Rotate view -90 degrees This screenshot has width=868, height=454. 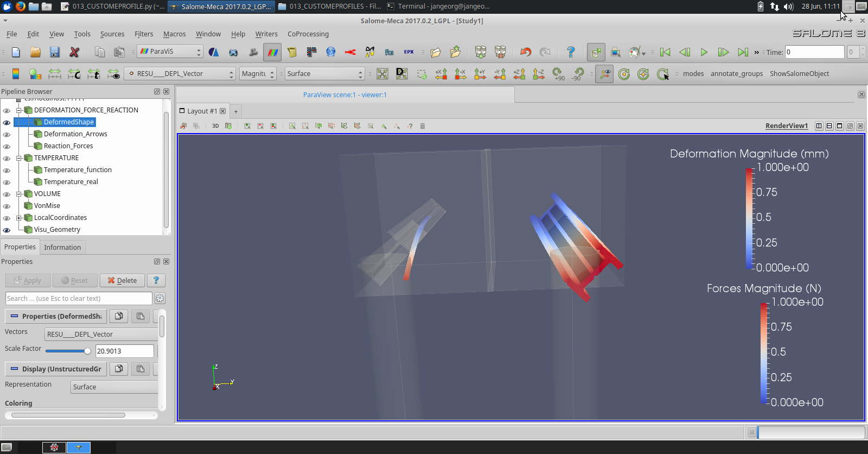pyautogui.click(x=578, y=74)
